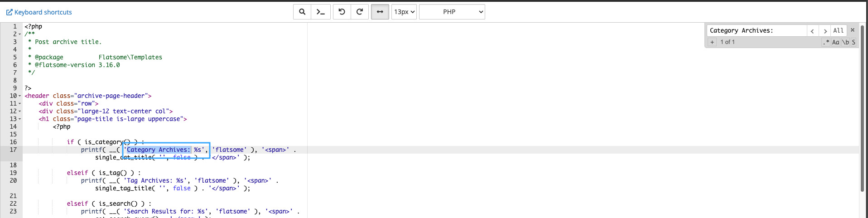Expand replace mode with plus button

712,42
